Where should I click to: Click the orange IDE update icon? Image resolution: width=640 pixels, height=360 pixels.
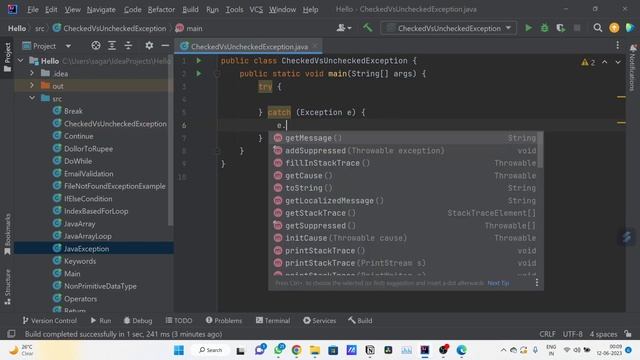(x=614, y=28)
